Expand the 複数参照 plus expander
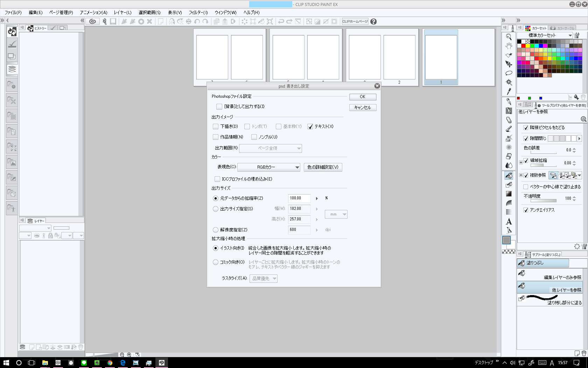The height and width of the screenshot is (368, 588). click(521, 175)
